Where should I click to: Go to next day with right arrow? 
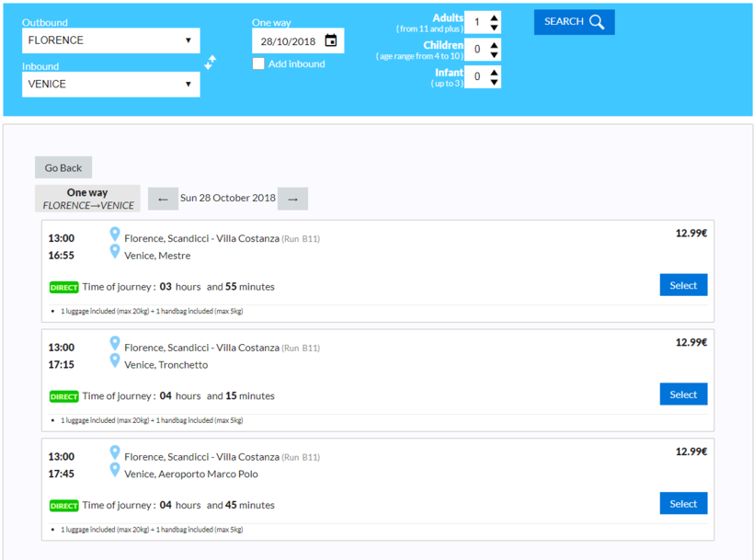[x=292, y=199]
